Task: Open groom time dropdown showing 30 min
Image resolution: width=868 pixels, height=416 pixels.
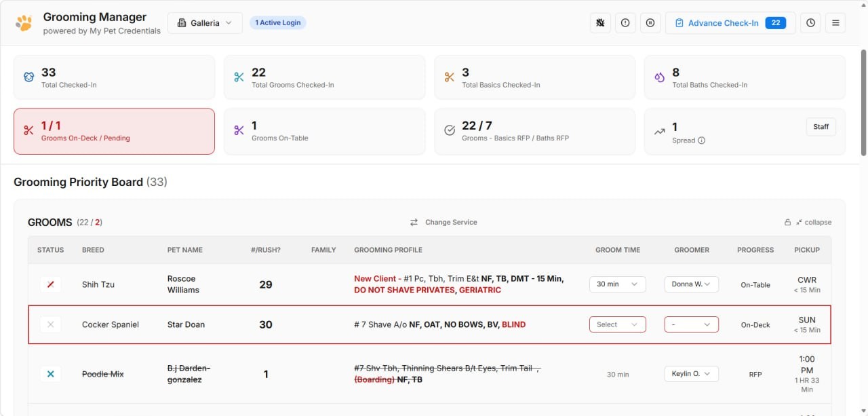Action: coord(617,284)
